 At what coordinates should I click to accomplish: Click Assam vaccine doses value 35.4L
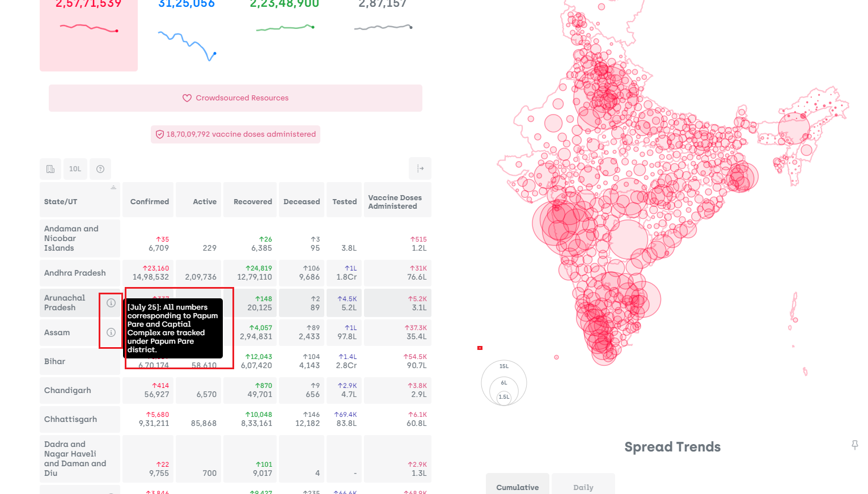417,337
